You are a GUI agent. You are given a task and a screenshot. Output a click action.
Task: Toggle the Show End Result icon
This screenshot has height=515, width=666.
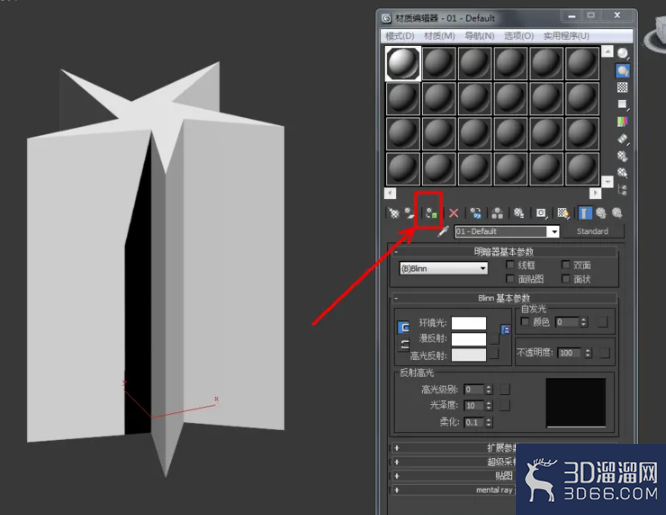click(x=585, y=213)
